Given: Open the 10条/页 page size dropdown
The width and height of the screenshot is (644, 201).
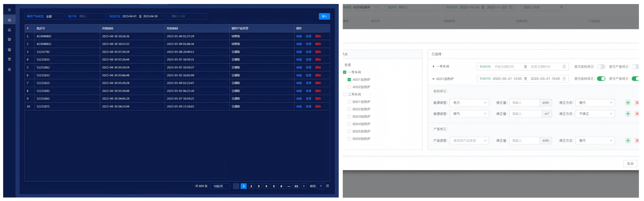Looking at the screenshot, I should (x=220, y=186).
